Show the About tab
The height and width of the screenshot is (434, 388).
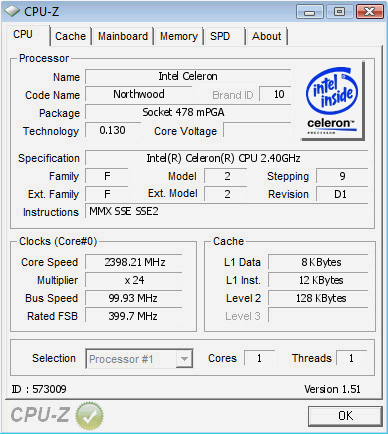click(266, 36)
